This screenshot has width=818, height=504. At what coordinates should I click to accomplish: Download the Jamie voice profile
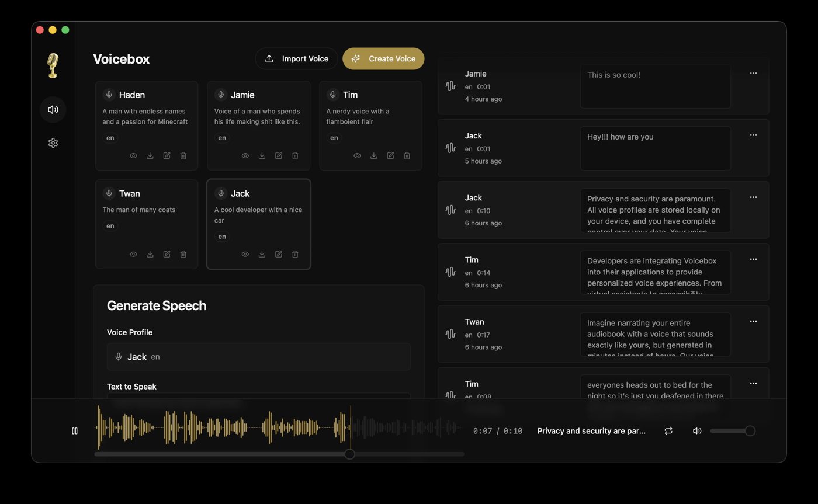[x=262, y=156]
